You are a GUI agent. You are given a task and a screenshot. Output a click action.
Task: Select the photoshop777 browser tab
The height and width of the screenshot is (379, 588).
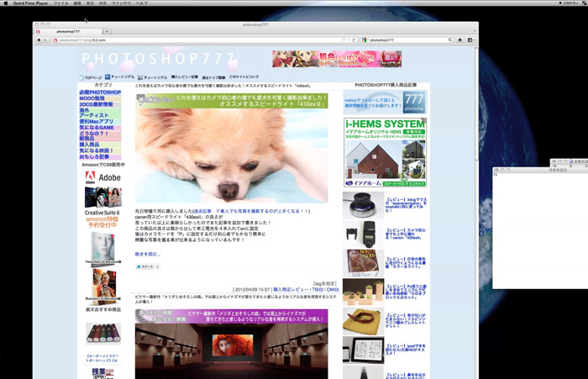tap(68, 32)
